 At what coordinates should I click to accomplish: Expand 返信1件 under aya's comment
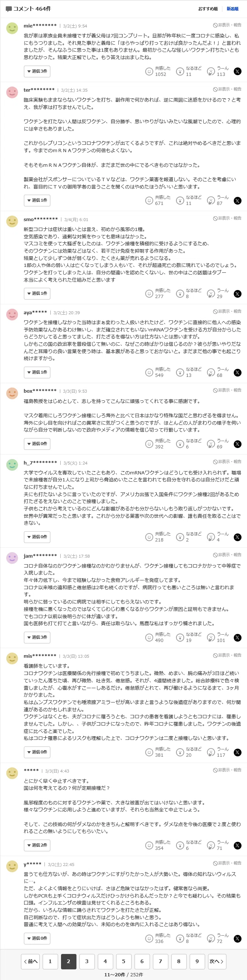point(37,372)
